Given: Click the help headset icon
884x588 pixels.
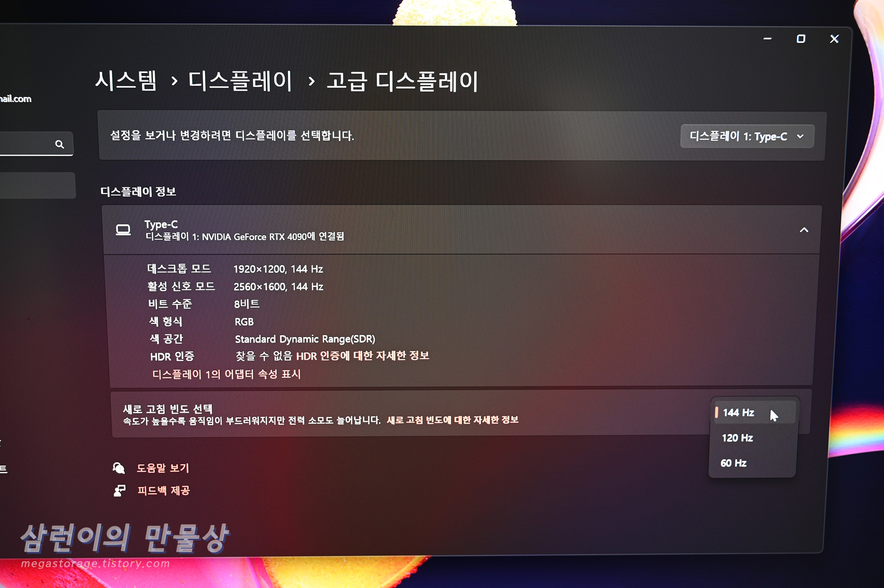Looking at the screenshot, I should click(118, 468).
